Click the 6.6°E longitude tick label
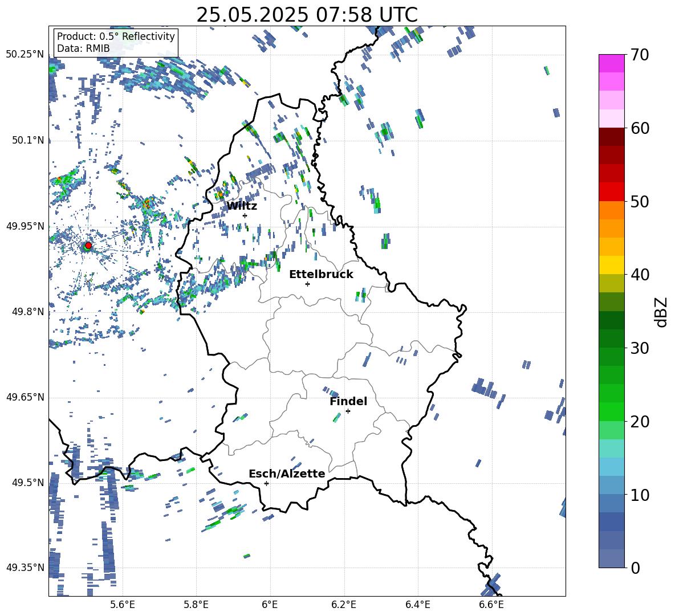 tap(491, 605)
